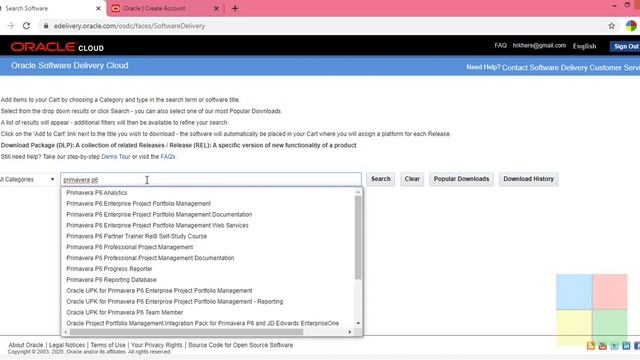This screenshot has height=360, width=640.
Task: Click the primavera p6 search field
Action: coord(211,180)
